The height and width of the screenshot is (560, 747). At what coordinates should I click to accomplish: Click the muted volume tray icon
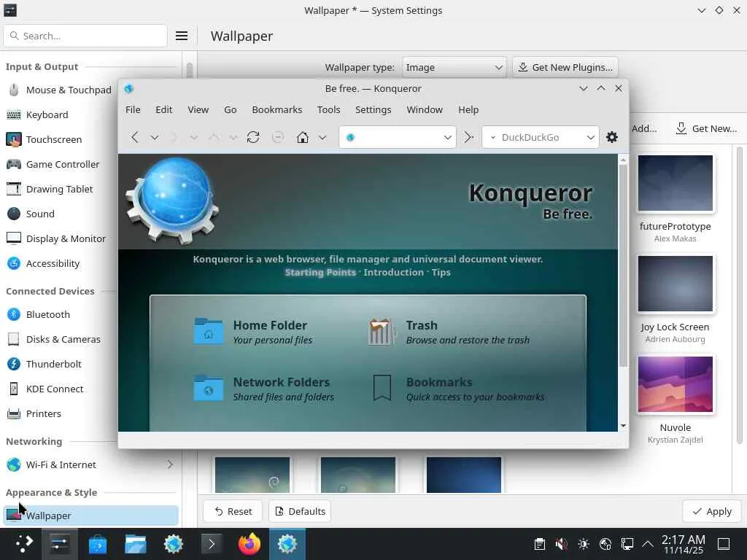pos(561,544)
